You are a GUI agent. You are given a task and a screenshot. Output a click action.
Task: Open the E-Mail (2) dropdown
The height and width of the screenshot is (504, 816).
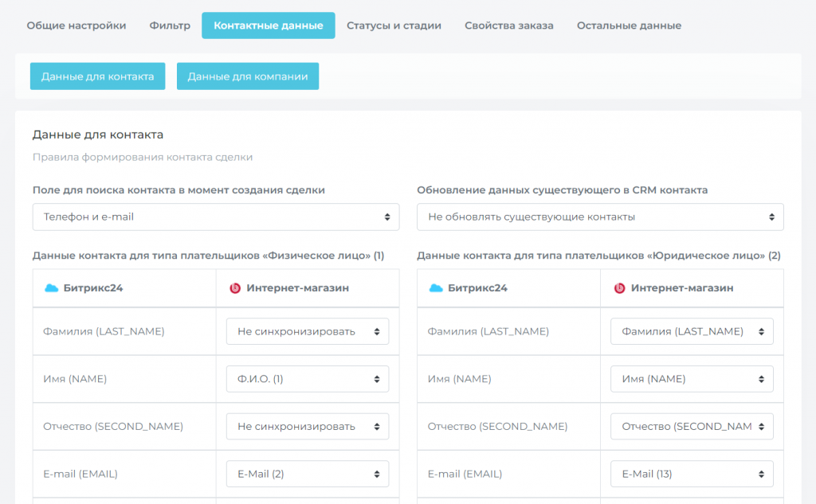point(308,474)
